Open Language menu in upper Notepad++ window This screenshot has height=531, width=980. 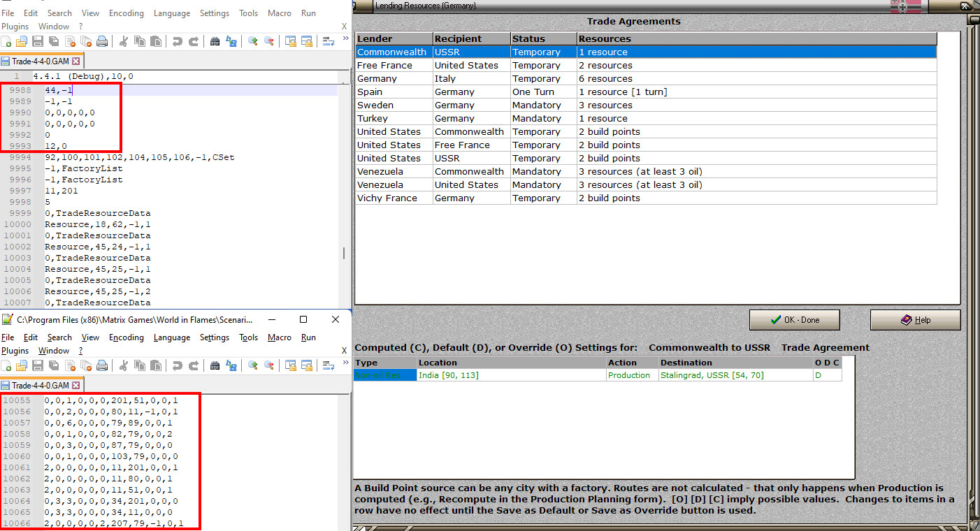[172, 13]
